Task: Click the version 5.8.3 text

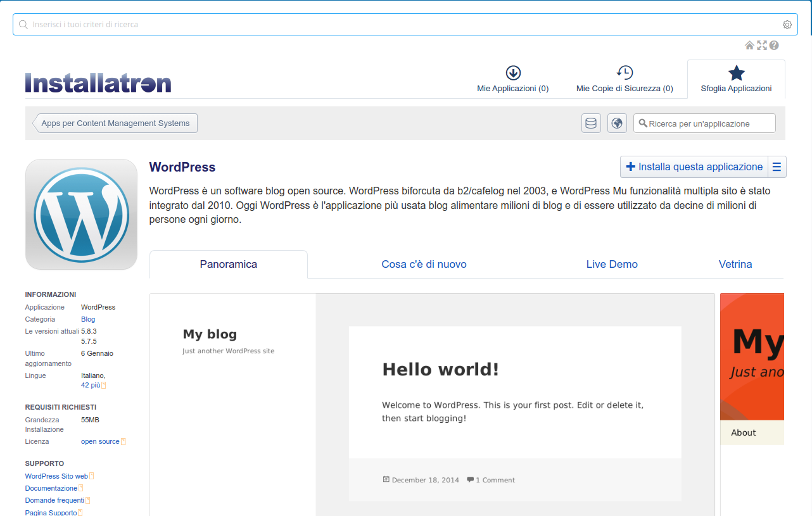Action: 89,331
